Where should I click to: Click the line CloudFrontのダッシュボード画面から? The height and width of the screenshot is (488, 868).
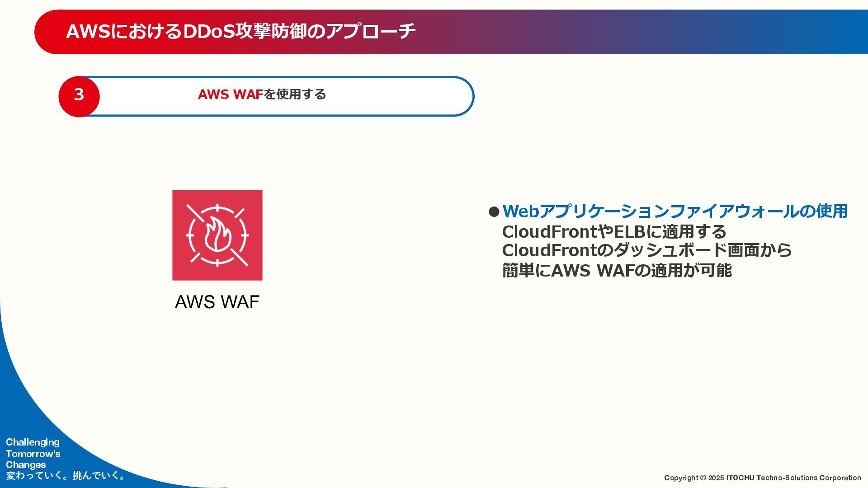click(647, 250)
